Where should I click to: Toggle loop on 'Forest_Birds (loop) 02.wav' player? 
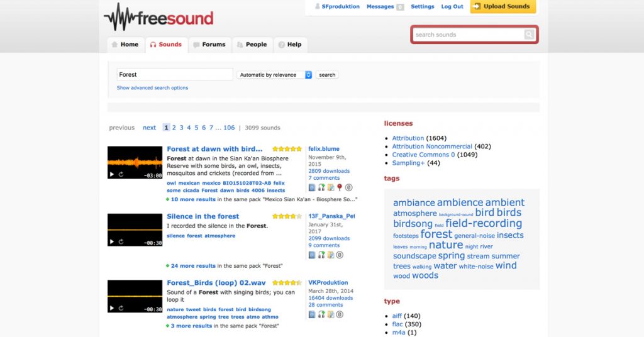point(121,308)
